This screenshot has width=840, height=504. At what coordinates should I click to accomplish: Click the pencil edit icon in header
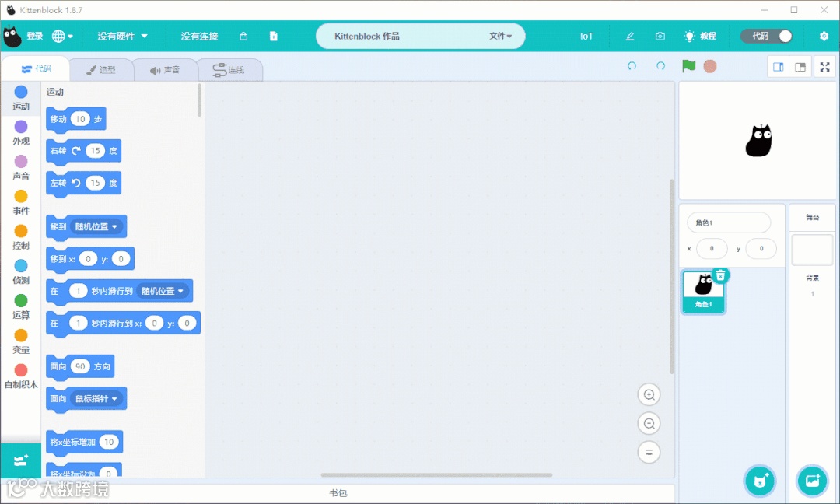630,36
